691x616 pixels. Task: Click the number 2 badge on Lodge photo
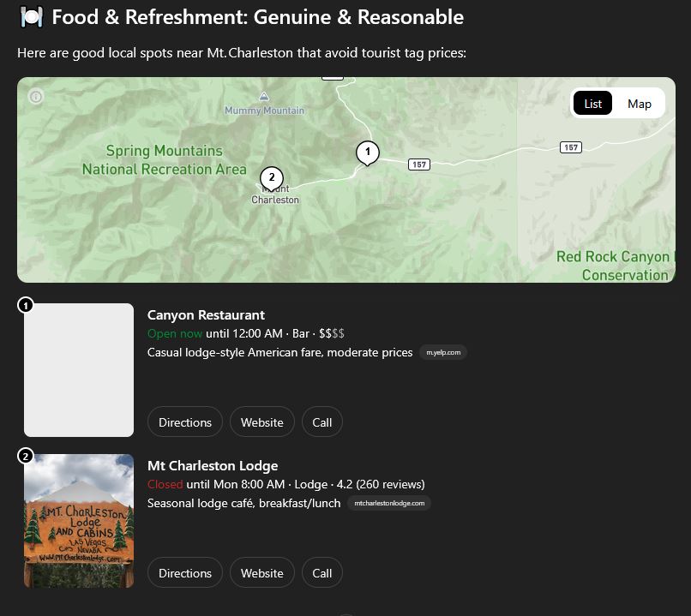(x=26, y=456)
